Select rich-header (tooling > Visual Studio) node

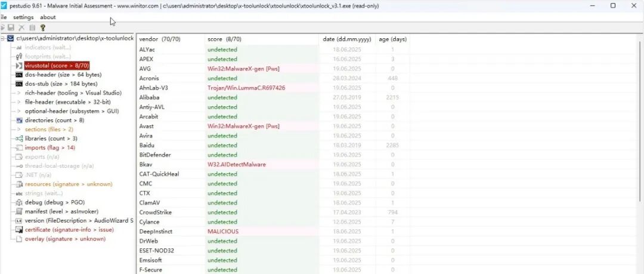[x=73, y=93]
